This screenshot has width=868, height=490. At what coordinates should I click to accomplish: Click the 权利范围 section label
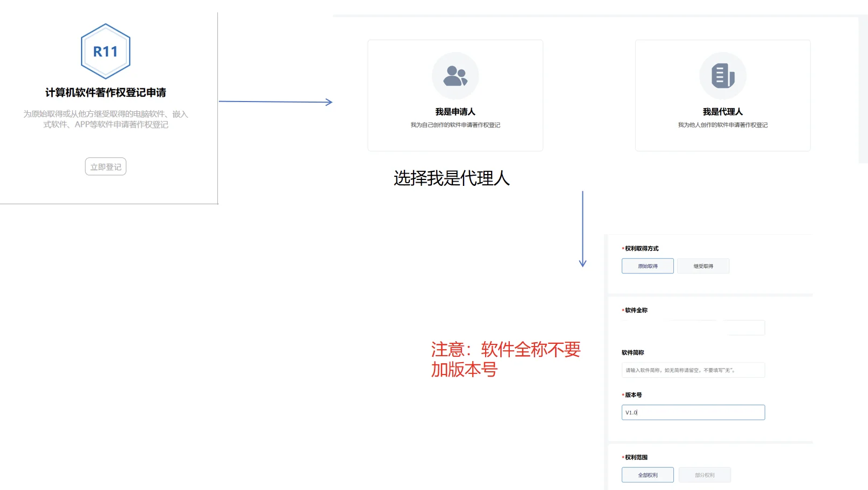[638, 457]
